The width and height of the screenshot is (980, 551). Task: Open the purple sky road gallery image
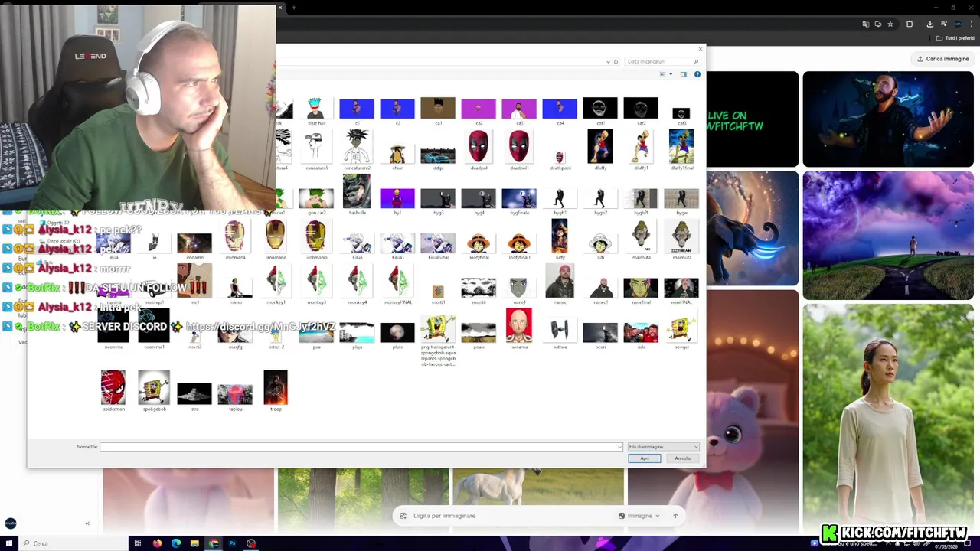coord(888,236)
